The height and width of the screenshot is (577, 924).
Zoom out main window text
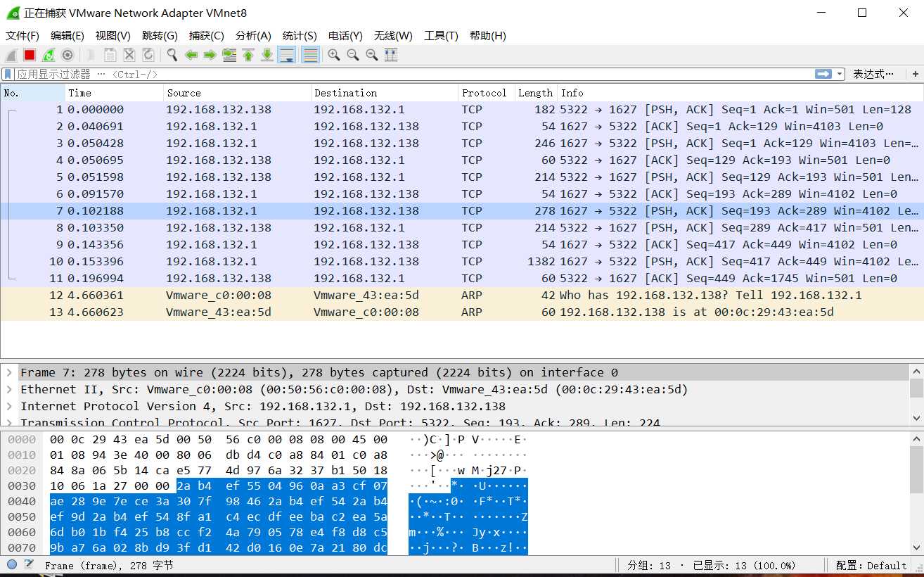click(x=353, y=55)
